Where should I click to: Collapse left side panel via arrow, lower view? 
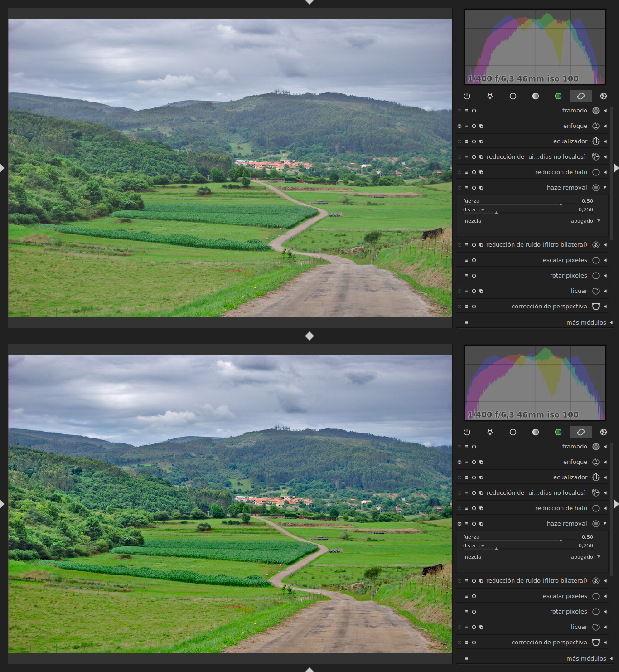[x=2, y=504]
